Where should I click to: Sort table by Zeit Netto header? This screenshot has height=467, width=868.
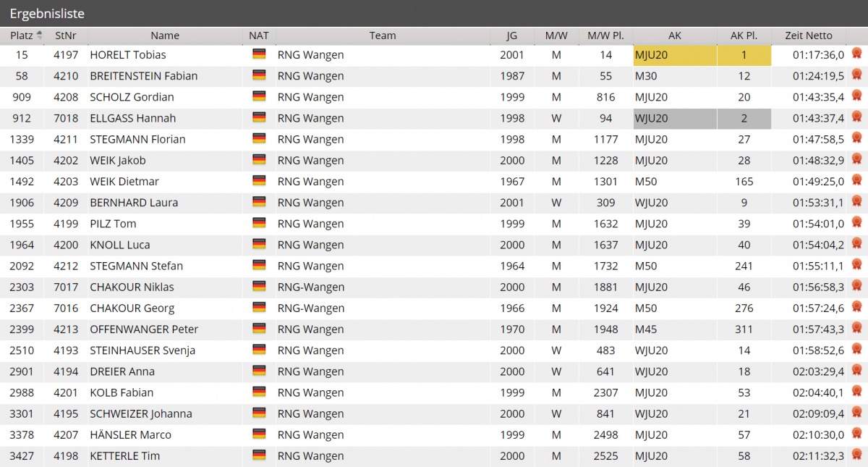[x=809, y=35]
